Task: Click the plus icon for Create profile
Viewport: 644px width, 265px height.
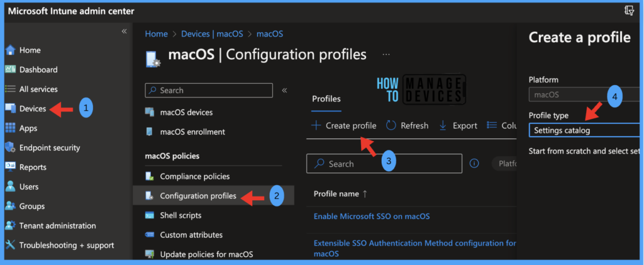Action: pos(316,125)
